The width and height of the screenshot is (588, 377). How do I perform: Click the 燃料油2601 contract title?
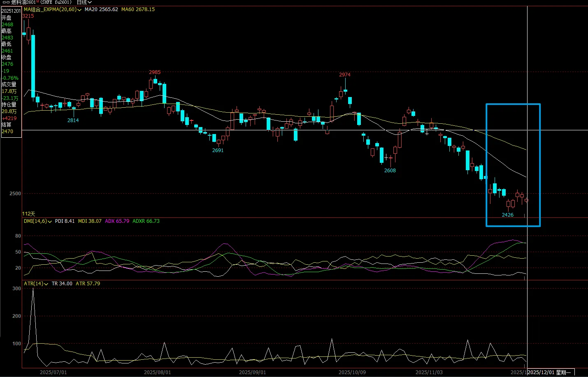pyautogui.click(x=24, y=2)
